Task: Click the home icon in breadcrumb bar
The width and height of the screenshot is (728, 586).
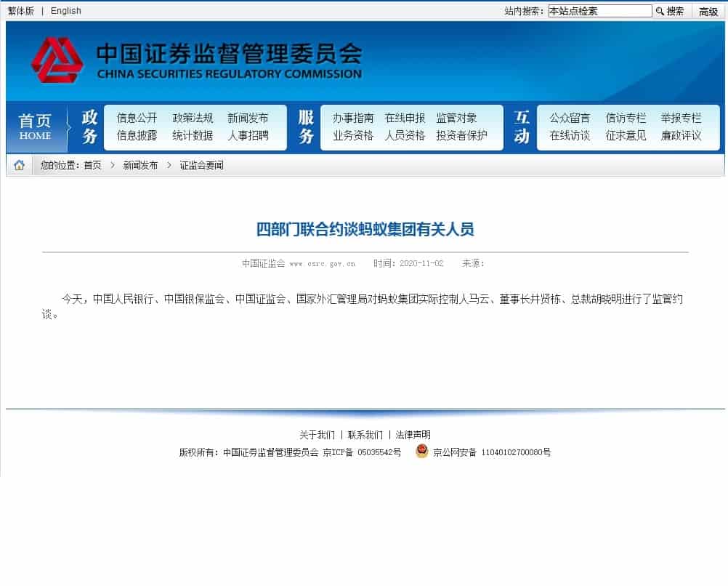Action: 20,165
